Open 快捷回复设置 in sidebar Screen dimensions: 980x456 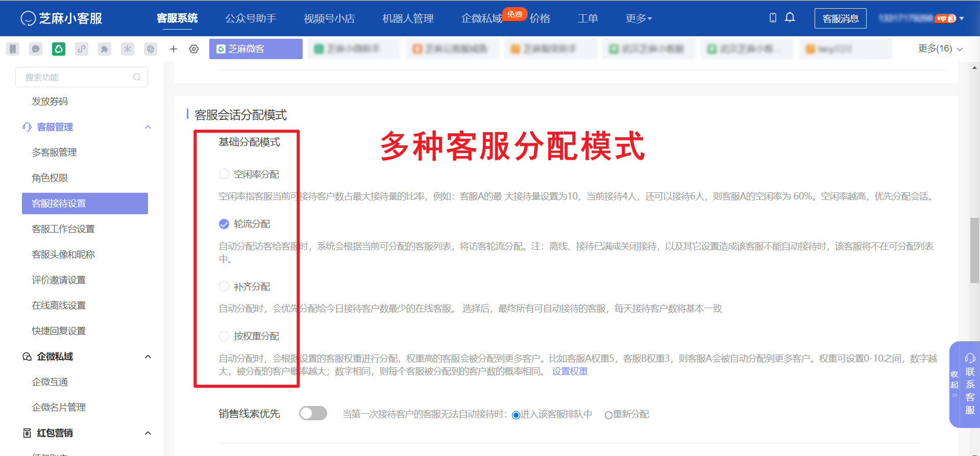tap(59, 331)
